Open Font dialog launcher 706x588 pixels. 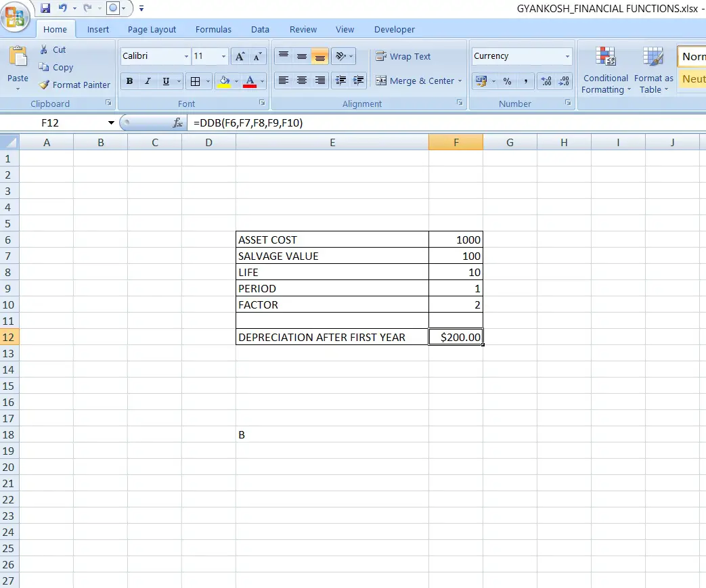(x=262, y=103)
